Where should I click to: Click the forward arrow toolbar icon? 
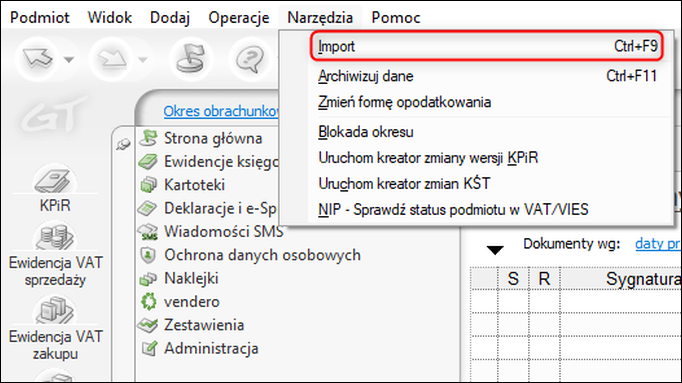point(112,58)
